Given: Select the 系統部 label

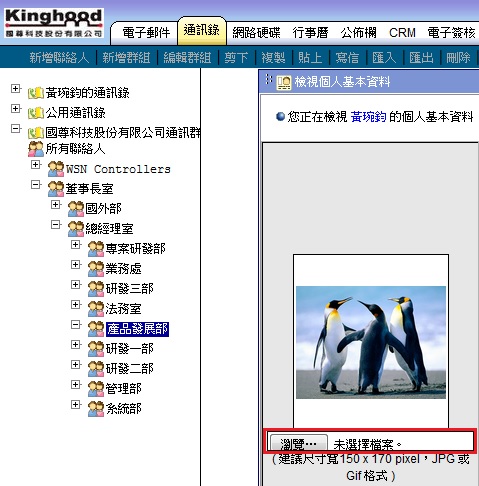Looking at the screenshot, I should click(124, 409).
